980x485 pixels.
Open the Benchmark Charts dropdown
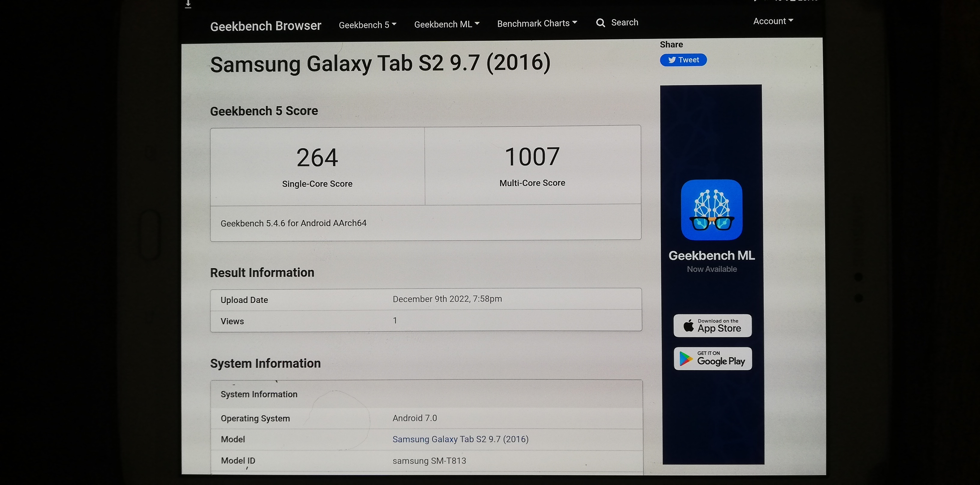537,23
